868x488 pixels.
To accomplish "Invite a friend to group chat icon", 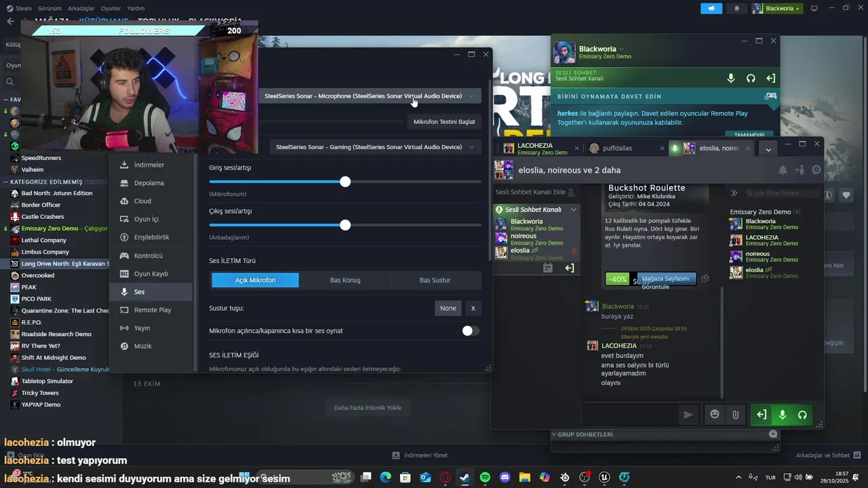I will tap(800, 170).
